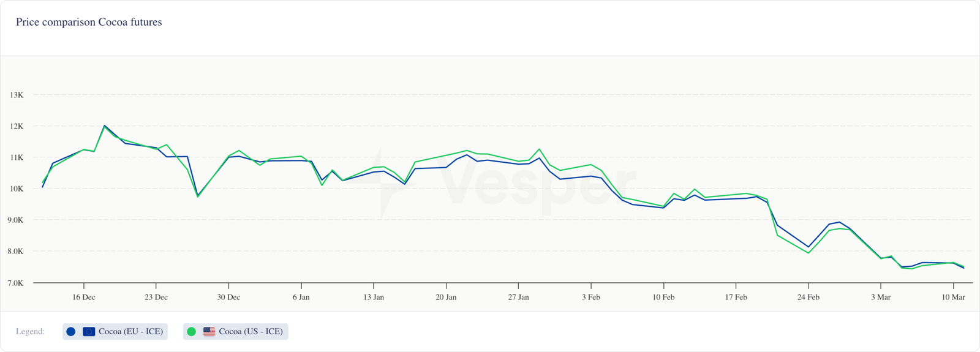980x352 pixels.
Task: Select the 24 Feb date tick
Action: [809, 298]
